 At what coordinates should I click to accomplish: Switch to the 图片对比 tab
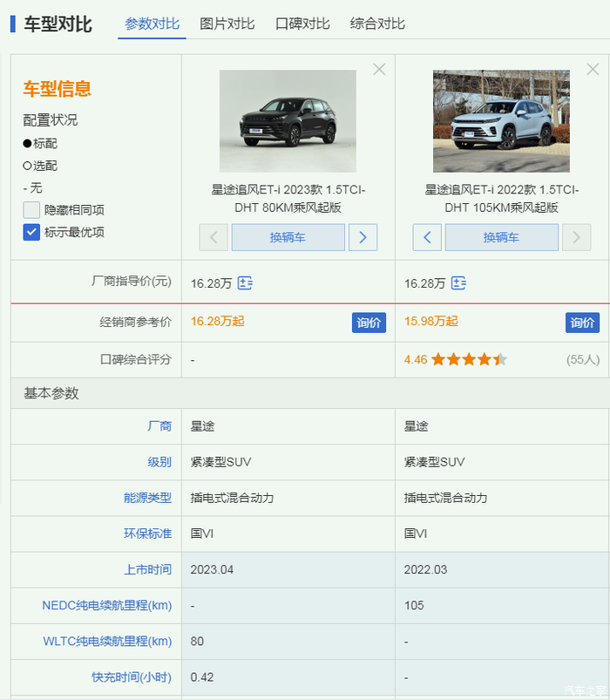coord(227,24)
